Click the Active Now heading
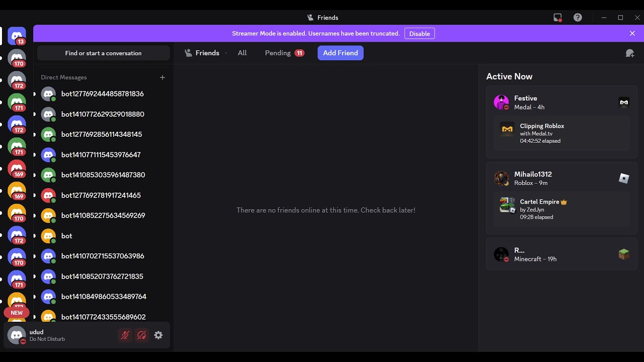 coord(509,76)
